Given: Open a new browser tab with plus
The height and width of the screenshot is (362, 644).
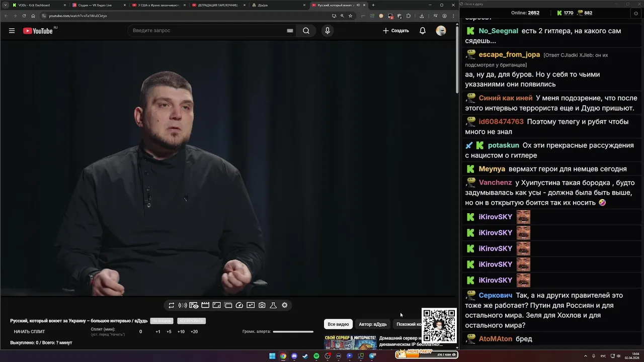Looking at the screenshot, I should 373,5.
